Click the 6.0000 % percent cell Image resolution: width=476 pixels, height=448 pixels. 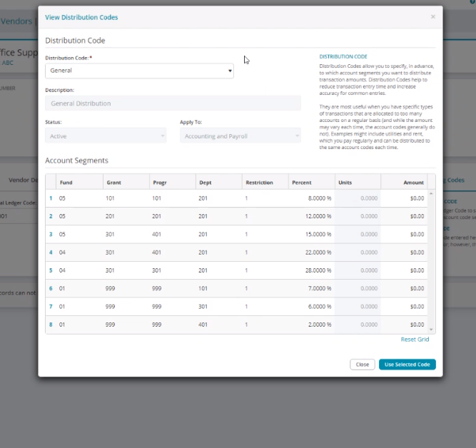312,307
